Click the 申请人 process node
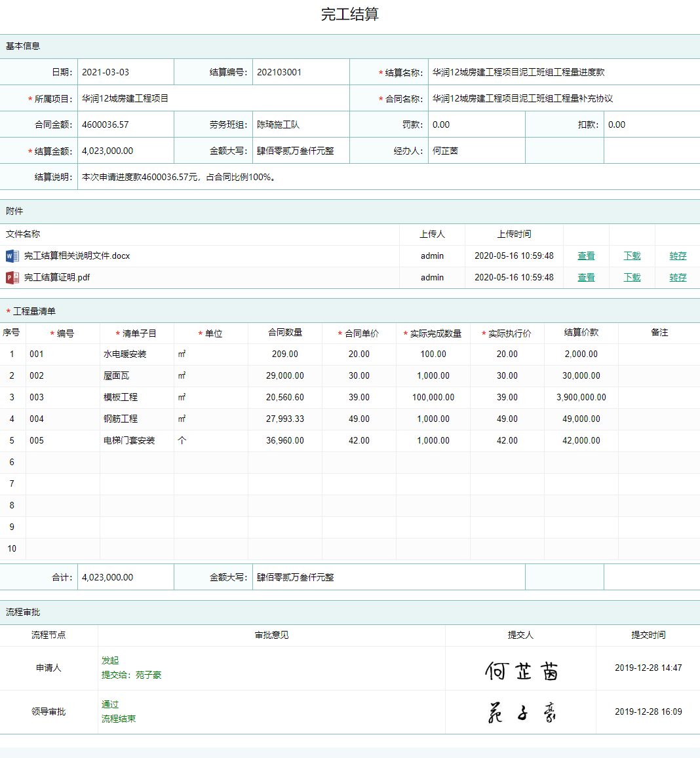700x758 pixels. click(x=49, y=668)
